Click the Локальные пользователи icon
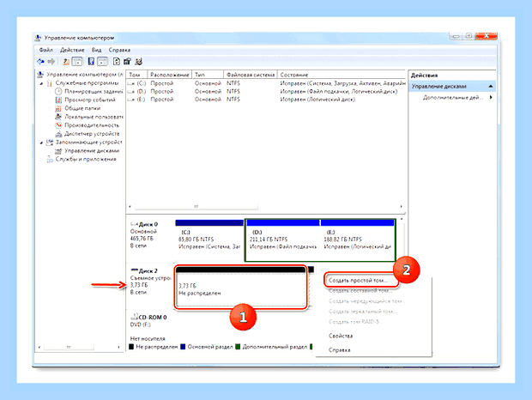 click(x=58, y=117)
